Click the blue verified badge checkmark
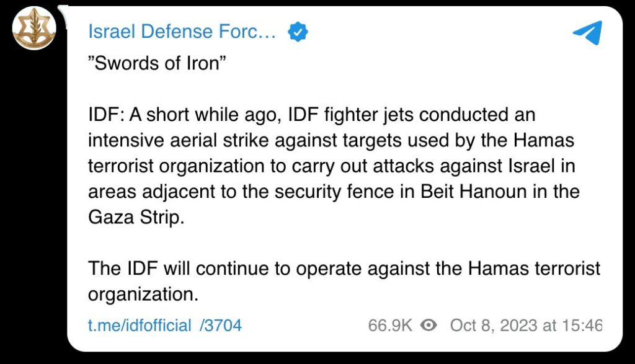This screenshot has width=635, height=364. (298, 31)
